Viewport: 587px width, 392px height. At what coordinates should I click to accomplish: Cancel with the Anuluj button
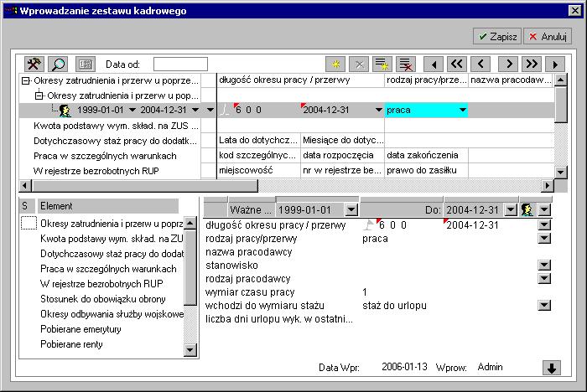pyautogui.click(x=548, y=36)
